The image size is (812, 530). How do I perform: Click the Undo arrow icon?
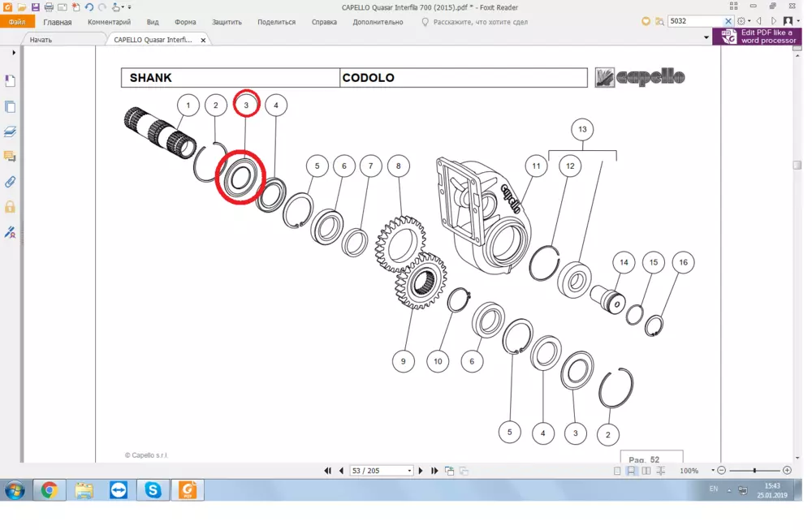click(89, 7)
